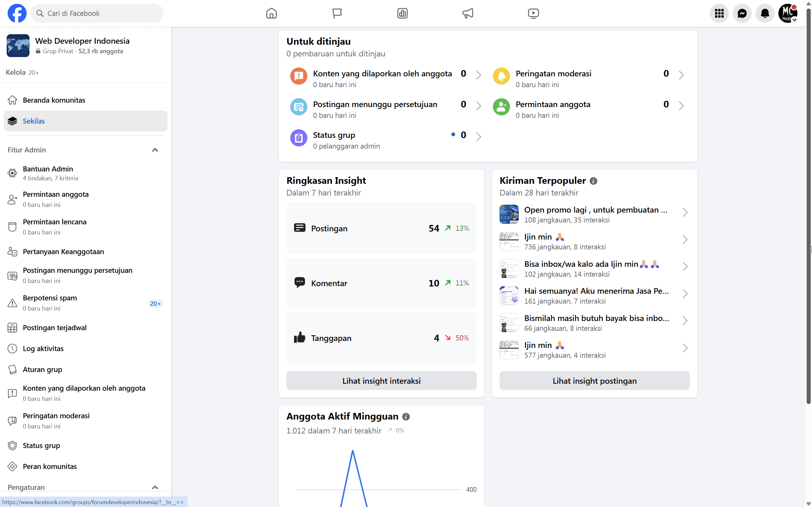Click the Facebook logo
This screenshot has width=812, height=507.
[x=17, y=13]
